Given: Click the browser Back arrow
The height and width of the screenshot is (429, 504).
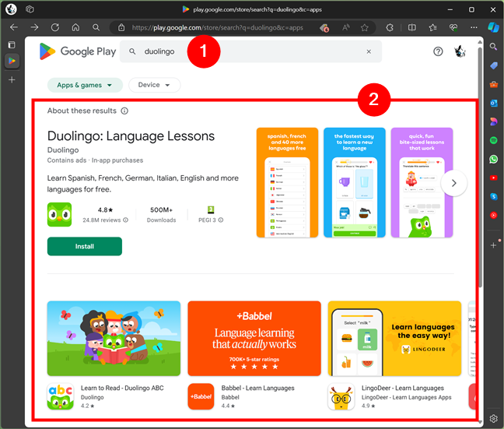Looking at the screenshot, I should click(x=14, y=27).
